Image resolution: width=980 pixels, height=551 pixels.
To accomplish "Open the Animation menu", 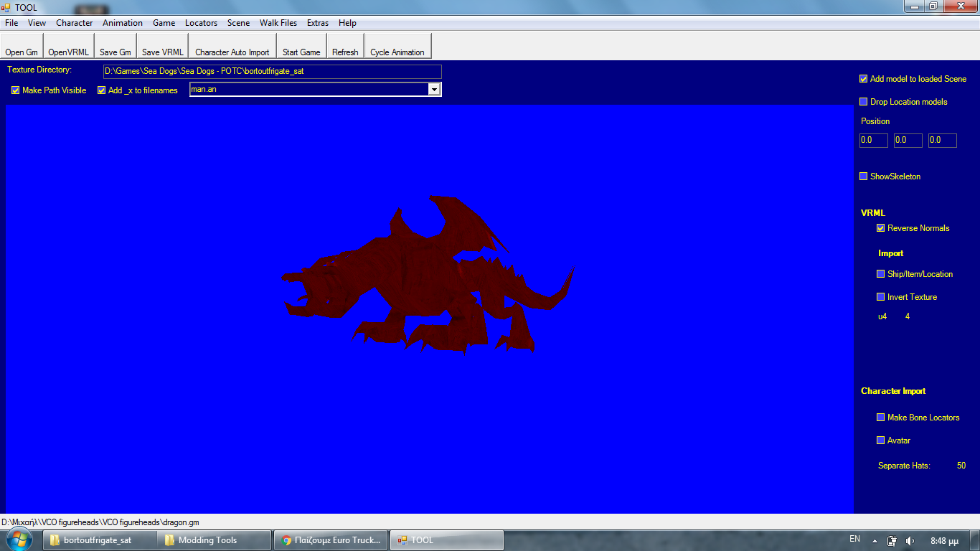I will point(123,23).
